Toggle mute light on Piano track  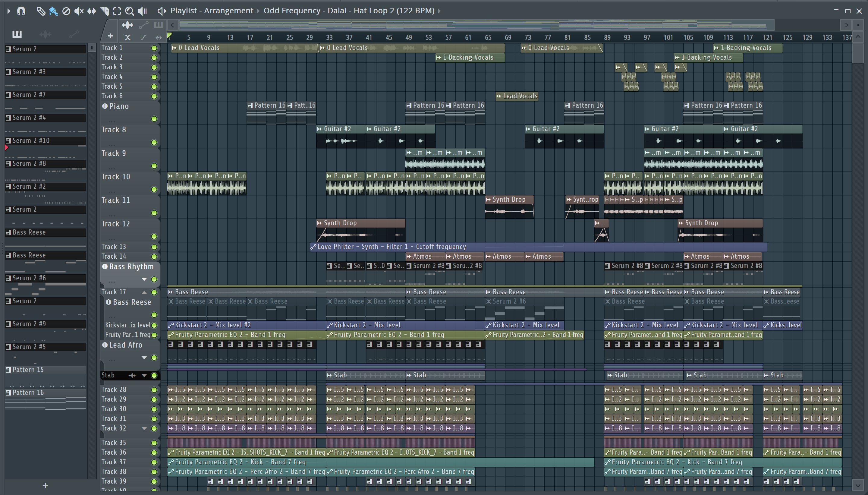click(x=154, y=119)
